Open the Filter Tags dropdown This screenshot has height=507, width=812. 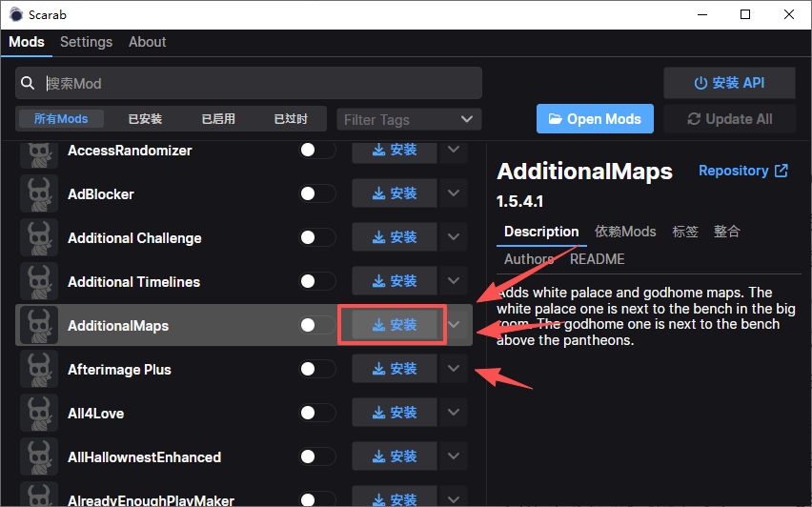(x=409, y=120)
